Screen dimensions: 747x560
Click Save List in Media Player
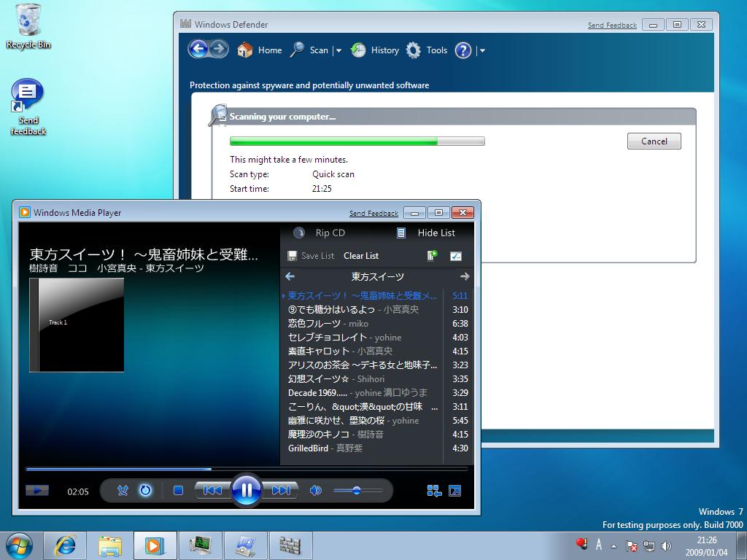311,256
